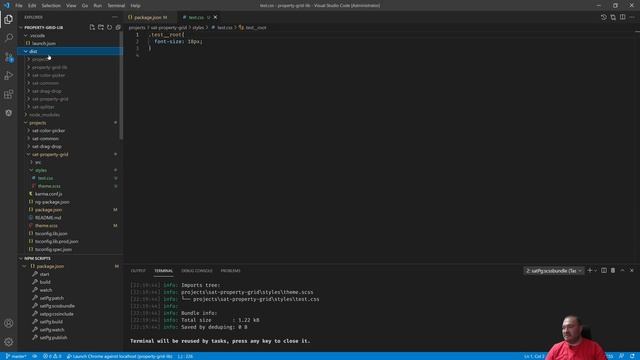The height and width of the screenshot is (360, 640).
Task: Expand node_modules folder
Action: (44, 115)
